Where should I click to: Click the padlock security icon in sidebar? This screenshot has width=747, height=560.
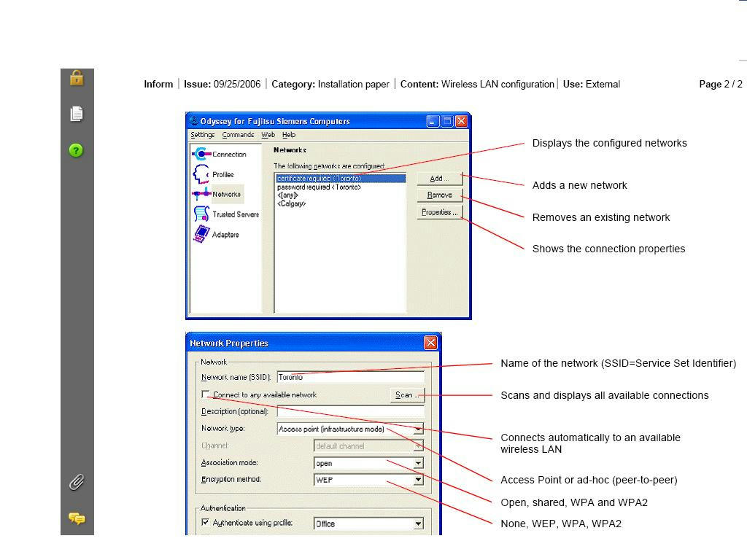77,77
